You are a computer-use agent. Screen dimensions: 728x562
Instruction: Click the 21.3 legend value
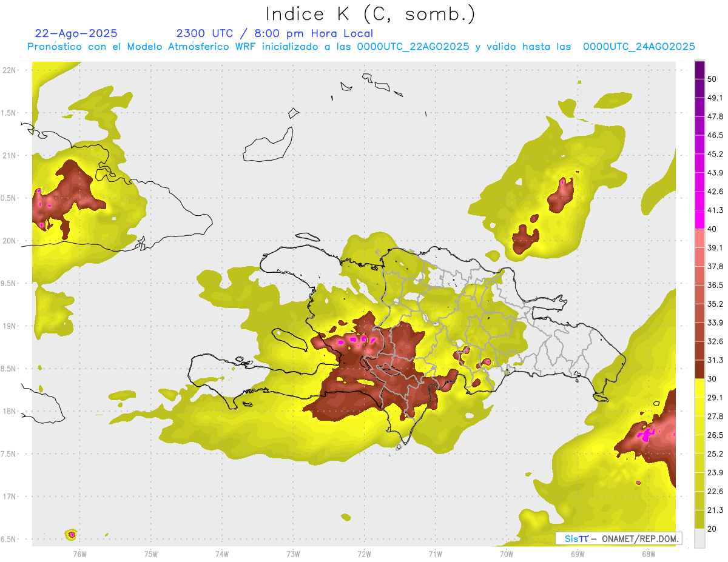coord(716,510)
